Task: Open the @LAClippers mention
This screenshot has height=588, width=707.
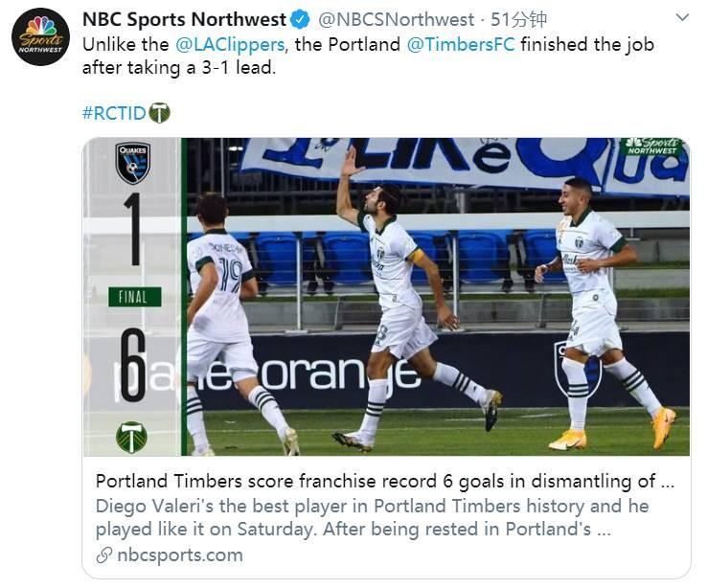Action: (x=230, y=44)
